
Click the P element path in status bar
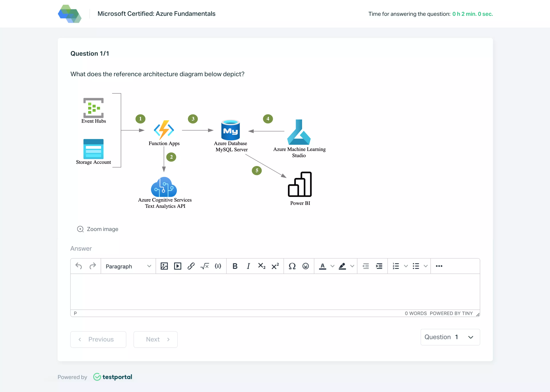pyautogui.click(x=75, y=313)
